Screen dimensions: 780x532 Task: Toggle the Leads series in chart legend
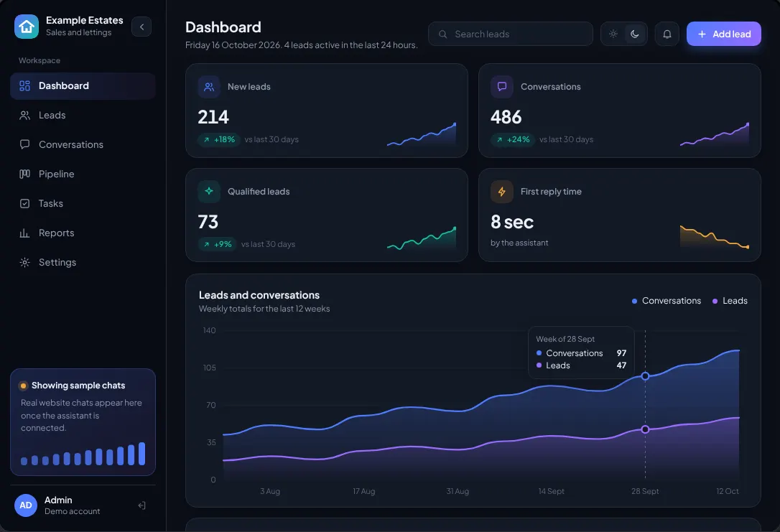[730, 301]
